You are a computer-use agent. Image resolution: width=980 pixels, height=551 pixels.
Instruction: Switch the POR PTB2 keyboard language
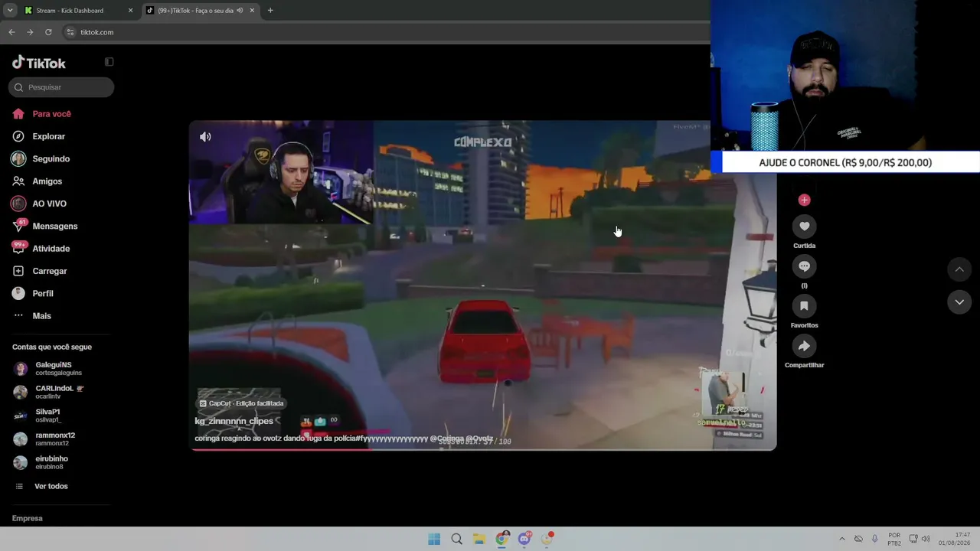point(894,539)
